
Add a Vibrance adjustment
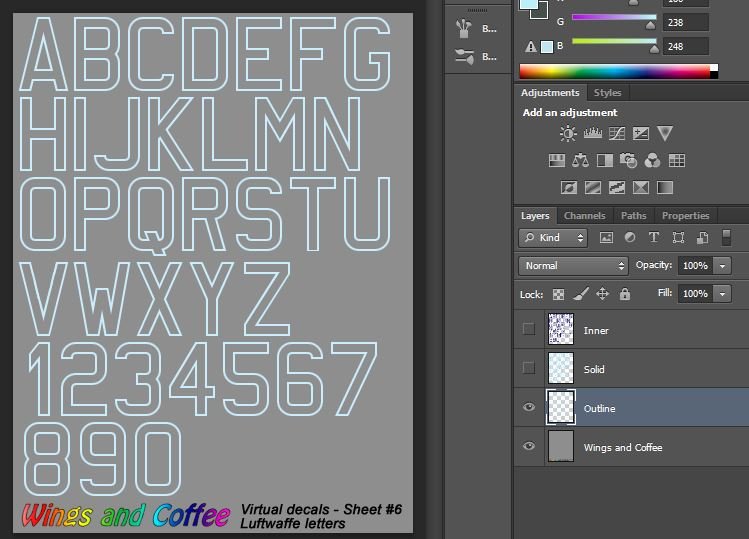pos(665,133)
